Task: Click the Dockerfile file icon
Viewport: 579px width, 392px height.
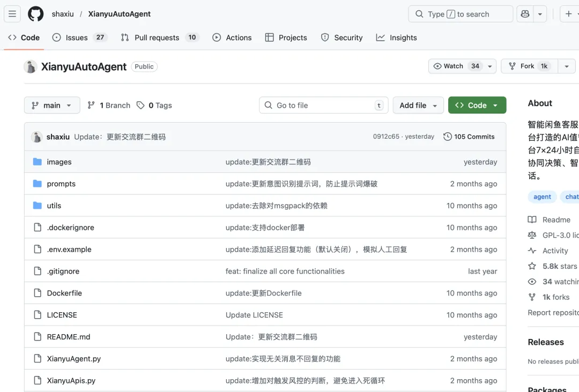Action: click(38, 293)
